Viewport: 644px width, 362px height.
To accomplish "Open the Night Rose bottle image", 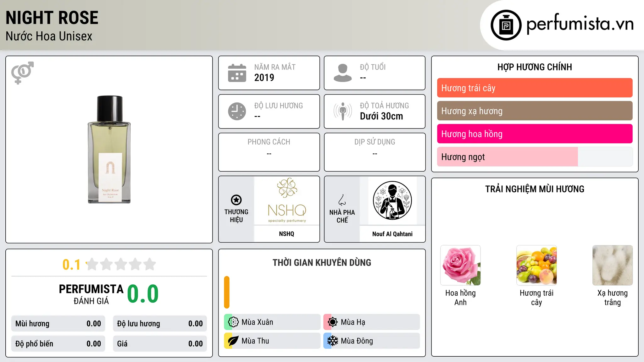I will pos(109,150).
